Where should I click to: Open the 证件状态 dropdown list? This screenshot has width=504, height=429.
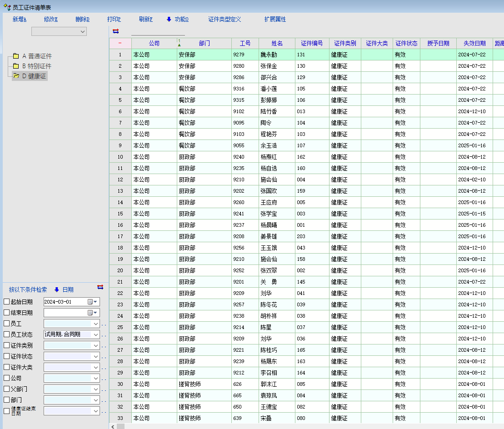[95, 356]
